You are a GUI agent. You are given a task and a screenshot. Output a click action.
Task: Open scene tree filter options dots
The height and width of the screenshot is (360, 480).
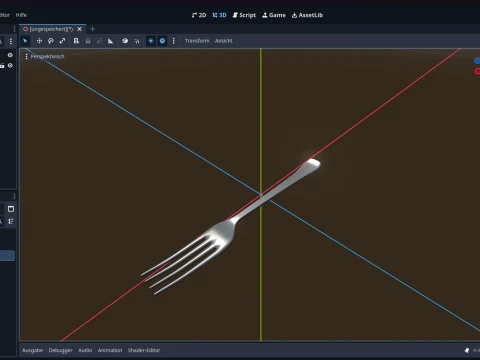click(x=11, y=41)
